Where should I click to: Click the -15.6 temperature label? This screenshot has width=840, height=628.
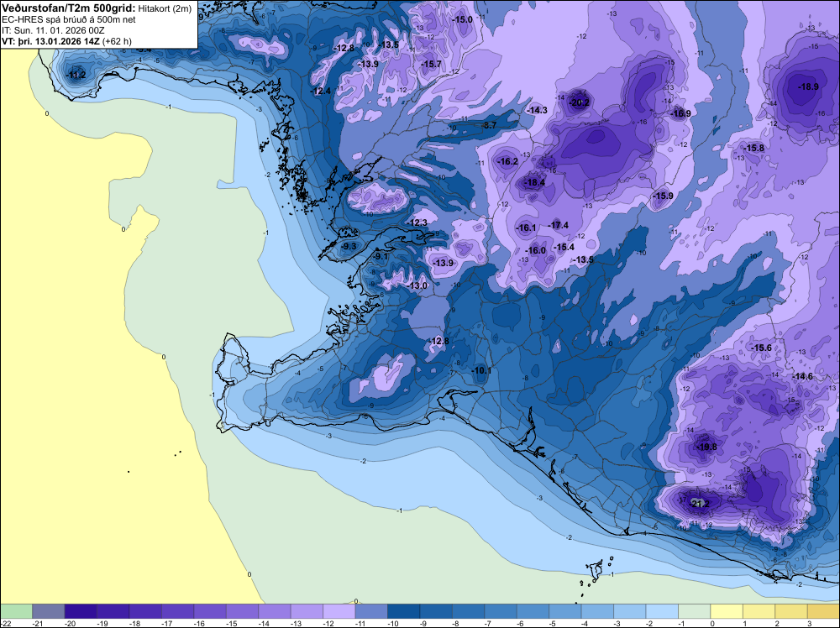[761, 348]
